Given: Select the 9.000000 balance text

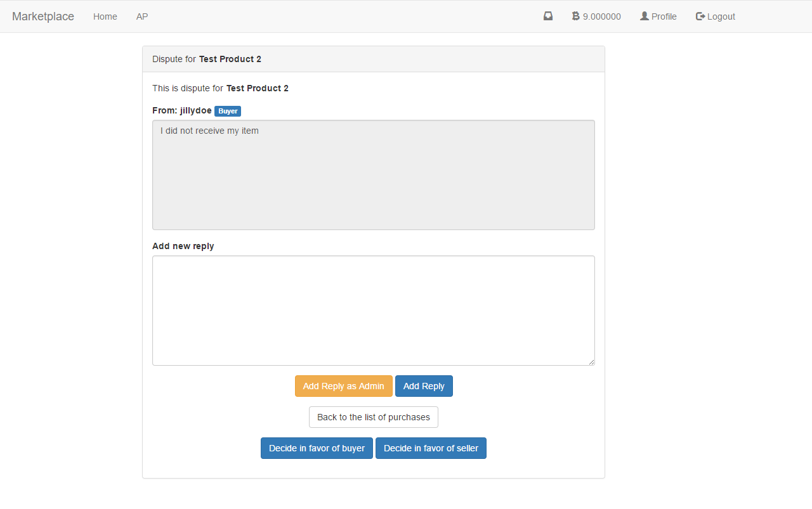Looking at the screenshot, I should coord(601,16).
